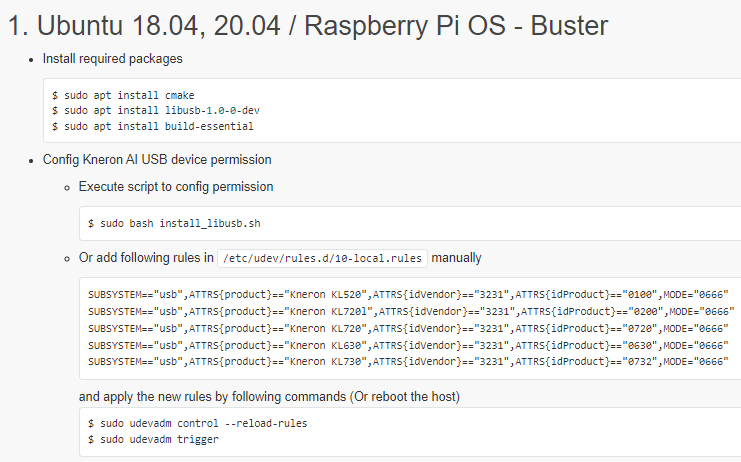The width and height of the screenshot is (741, 462).
Task: Click 'Execute script to config permission' text
Action: [176, 187]
